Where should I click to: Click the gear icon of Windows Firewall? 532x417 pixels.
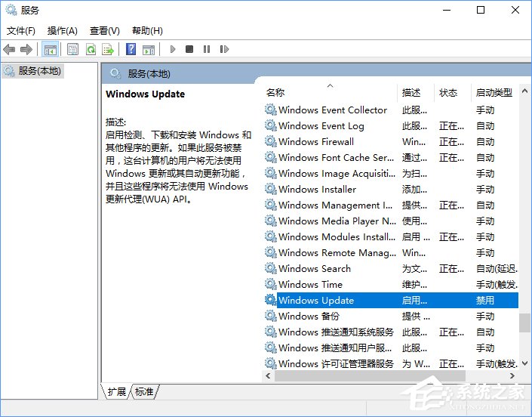pos(270,141)
